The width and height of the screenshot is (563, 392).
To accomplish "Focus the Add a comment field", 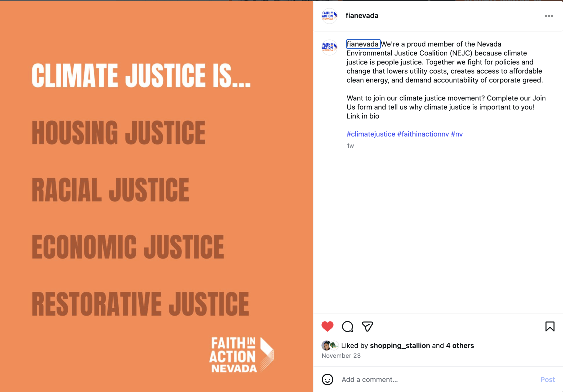I will (437, 379).
